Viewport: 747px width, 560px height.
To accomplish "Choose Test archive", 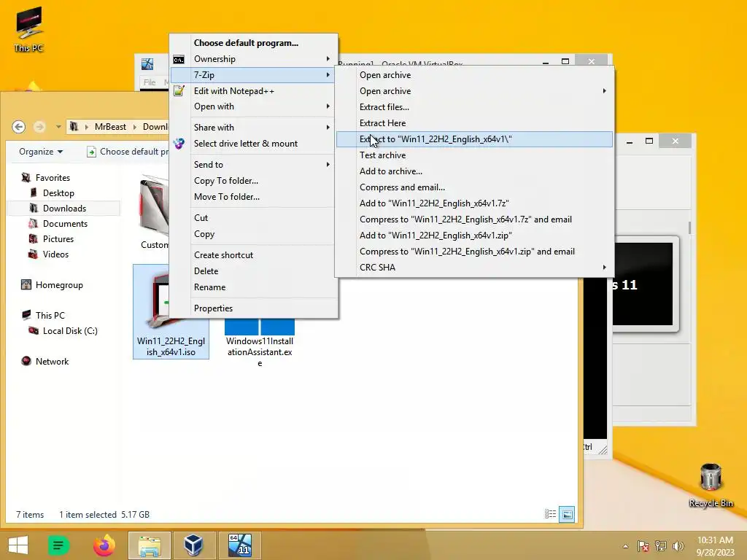I will (x=474, y=155).
